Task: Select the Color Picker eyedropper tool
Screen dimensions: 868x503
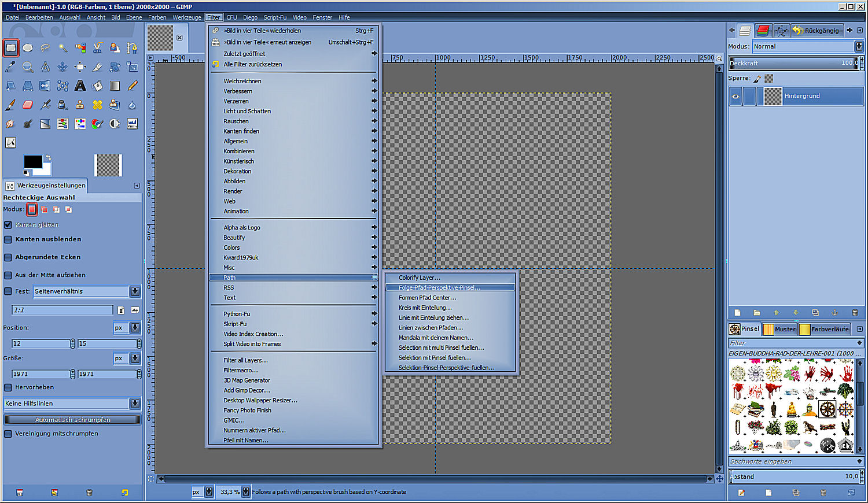Action: point(10,67)
